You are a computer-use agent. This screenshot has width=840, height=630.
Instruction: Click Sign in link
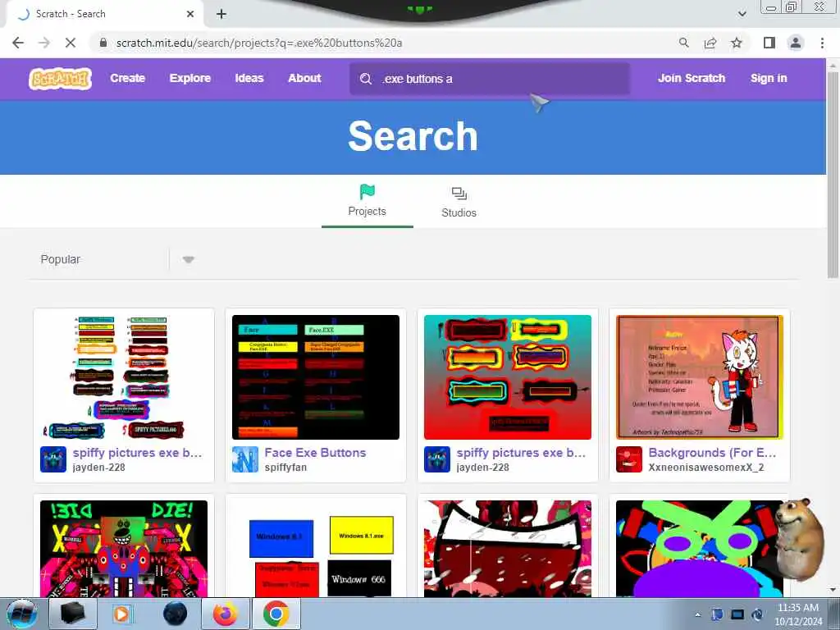pos(769,78)
